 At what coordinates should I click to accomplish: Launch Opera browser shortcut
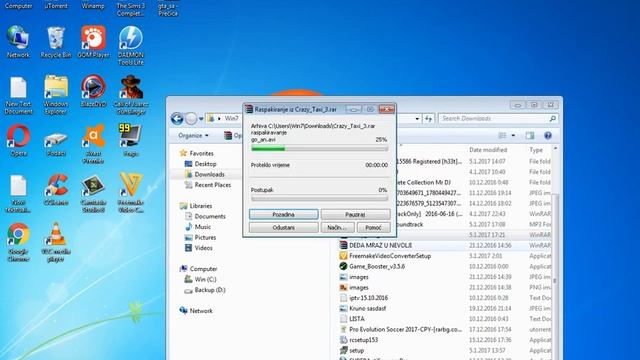(x=18, y=140)
